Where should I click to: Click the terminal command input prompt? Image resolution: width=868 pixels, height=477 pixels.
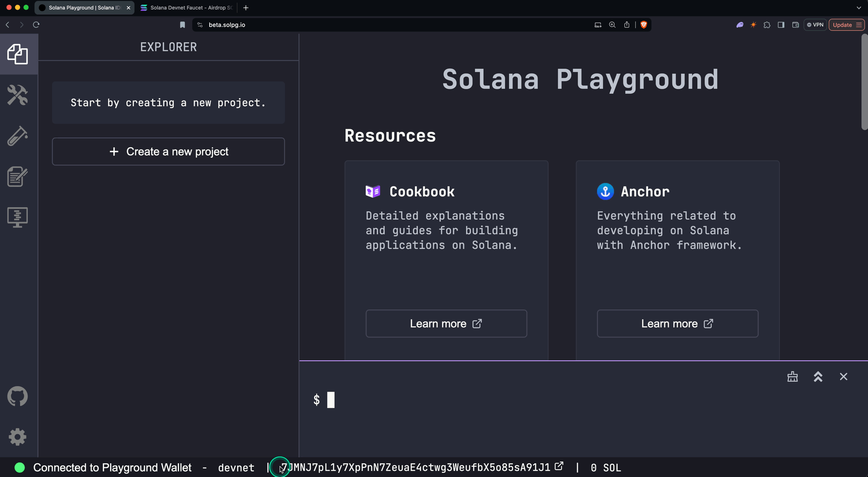pyautogui.click(x=332, y=400)
